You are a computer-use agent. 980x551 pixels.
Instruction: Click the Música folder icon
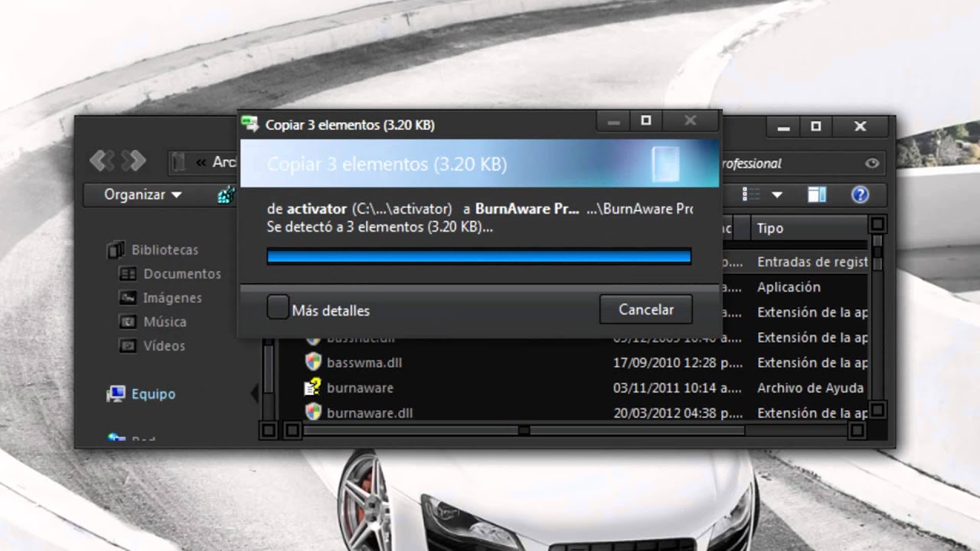coord(129,321)
